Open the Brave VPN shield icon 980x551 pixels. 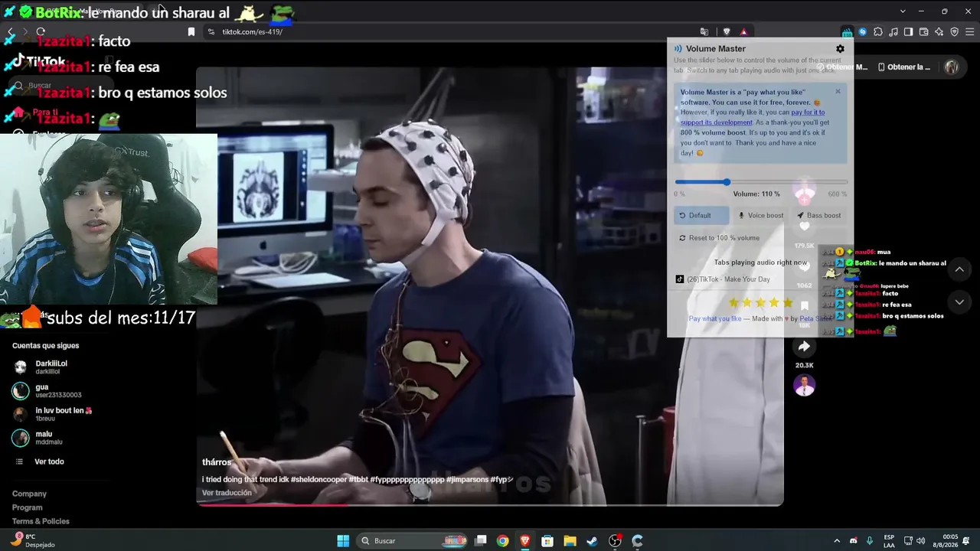click(955, 32)
